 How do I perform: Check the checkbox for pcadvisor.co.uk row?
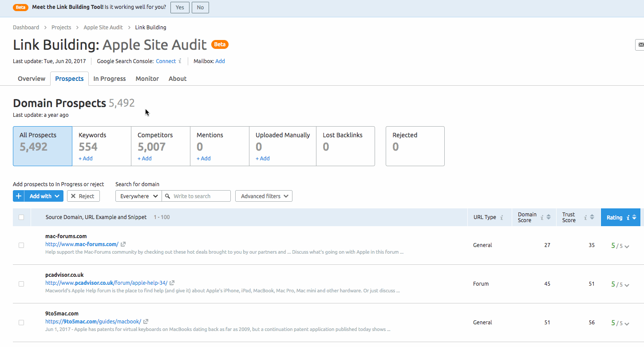point(21,284)
